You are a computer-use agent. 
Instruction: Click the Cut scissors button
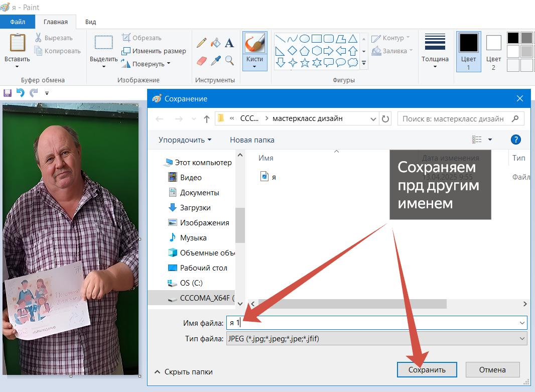click(54, 38)
